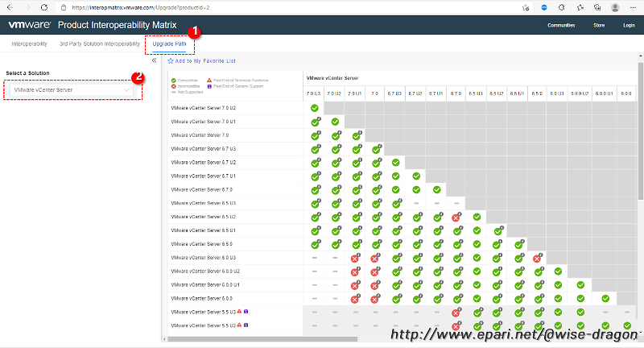Click the green check in row 7.0 U1, column 7.0 U2
The width and height of the screenshot is (644, 348).
(335, 122)
